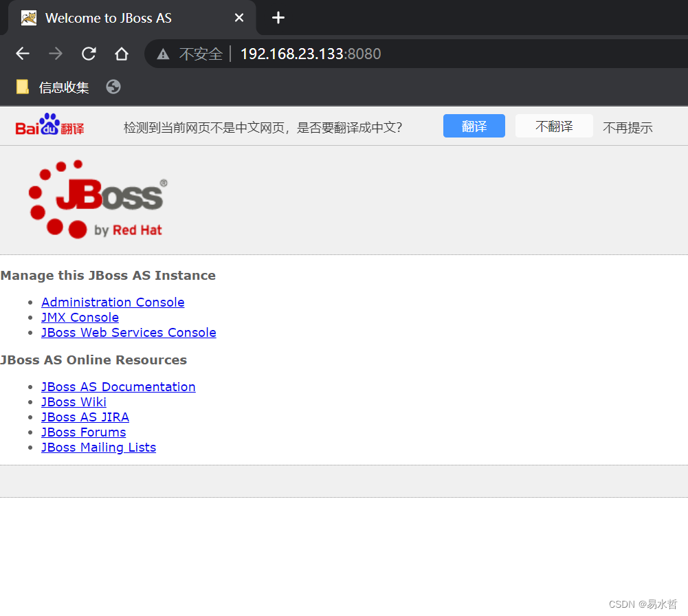
Task: Click the translation prompt message text
Action: (263, 128)
